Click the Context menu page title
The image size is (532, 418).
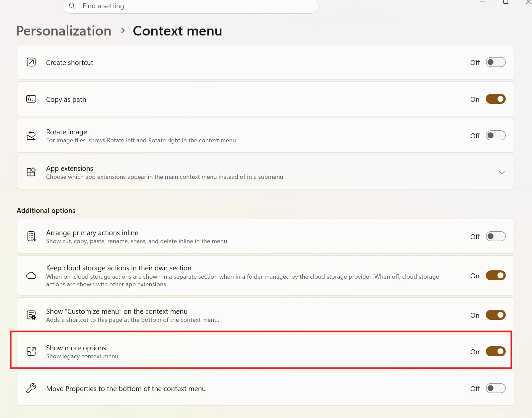178,31
